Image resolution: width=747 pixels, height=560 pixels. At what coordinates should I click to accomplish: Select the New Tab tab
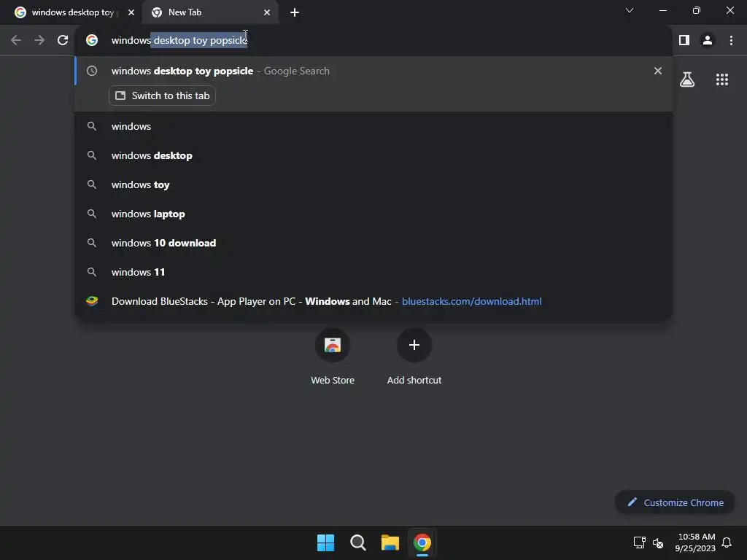210,12
